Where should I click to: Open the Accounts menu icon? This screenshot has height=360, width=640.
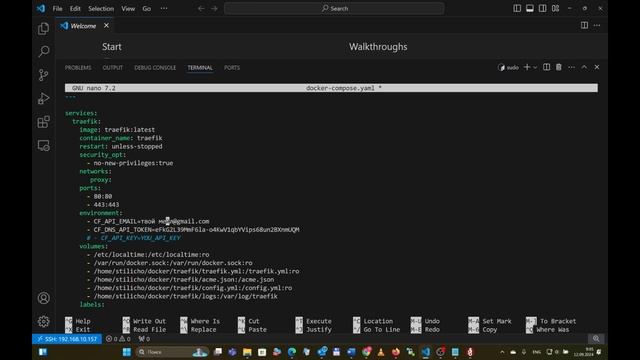(x=44, y=298)
